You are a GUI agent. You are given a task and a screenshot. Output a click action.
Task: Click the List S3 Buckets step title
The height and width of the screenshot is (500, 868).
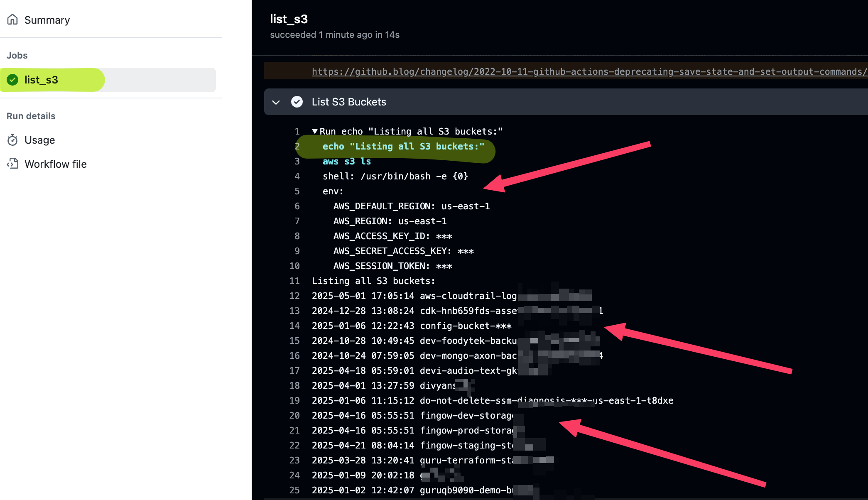(x=348, y=102)
